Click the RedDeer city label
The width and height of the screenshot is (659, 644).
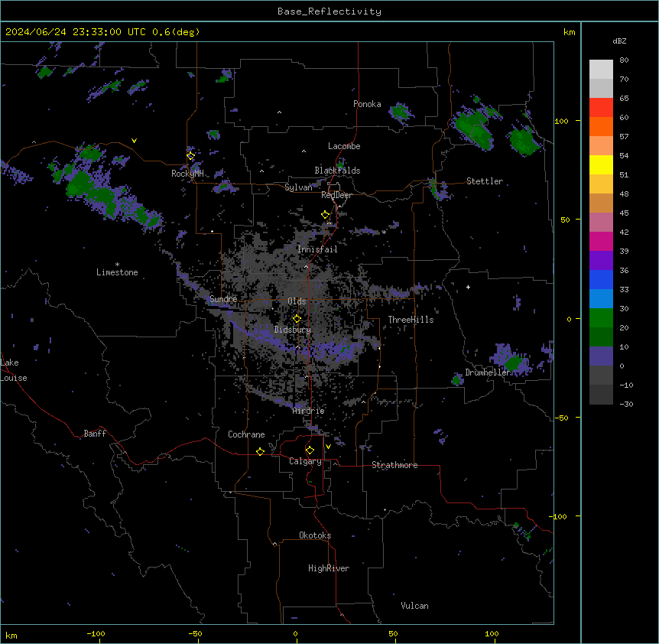[x=336, y=195]
